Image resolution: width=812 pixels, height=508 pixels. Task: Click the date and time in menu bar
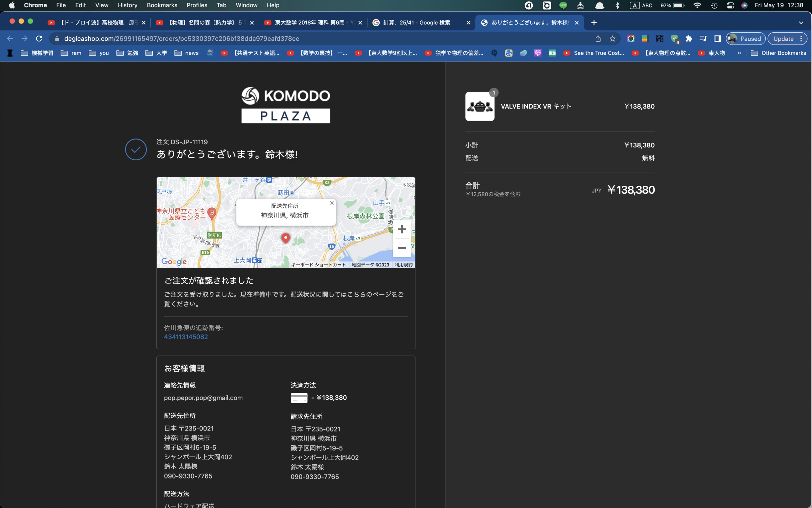point(779,5)
